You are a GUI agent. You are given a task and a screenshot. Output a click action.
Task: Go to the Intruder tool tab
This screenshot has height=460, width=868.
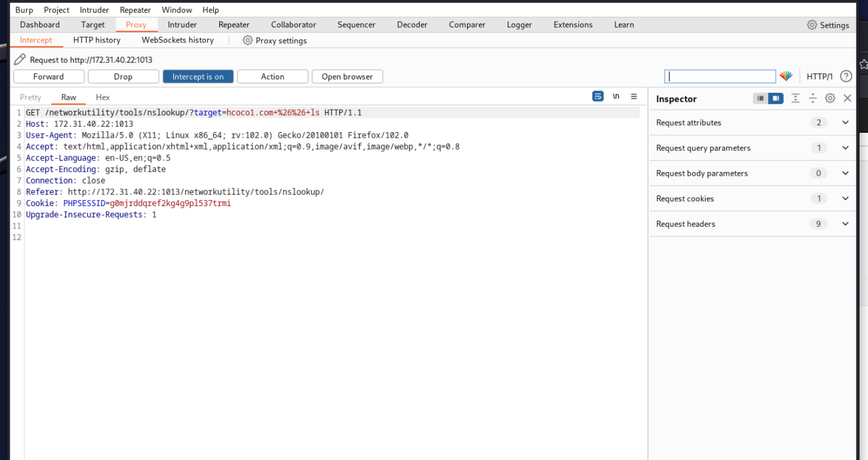click(x=182, y=25)
